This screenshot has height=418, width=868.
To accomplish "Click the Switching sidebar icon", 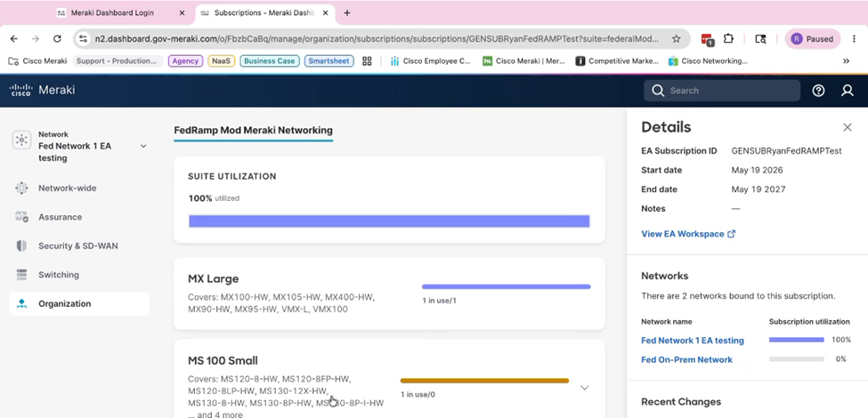I will click(x=21, y=274).
